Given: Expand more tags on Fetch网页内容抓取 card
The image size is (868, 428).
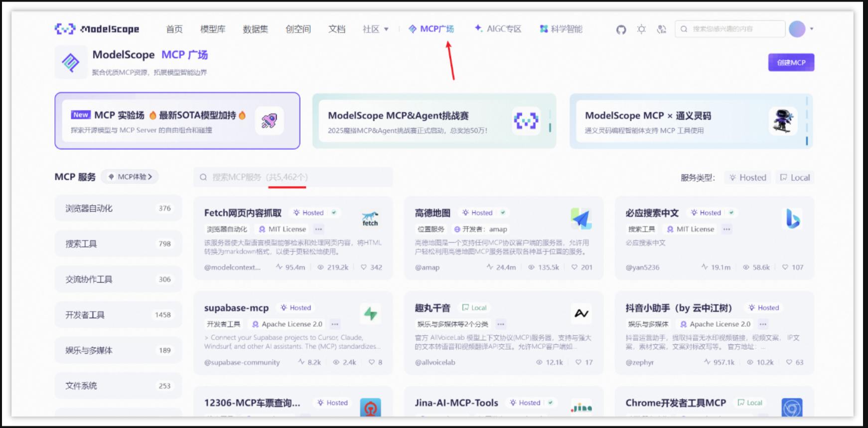Looking at the screenshot, I should pyautogui.click(x=319, y=229).
